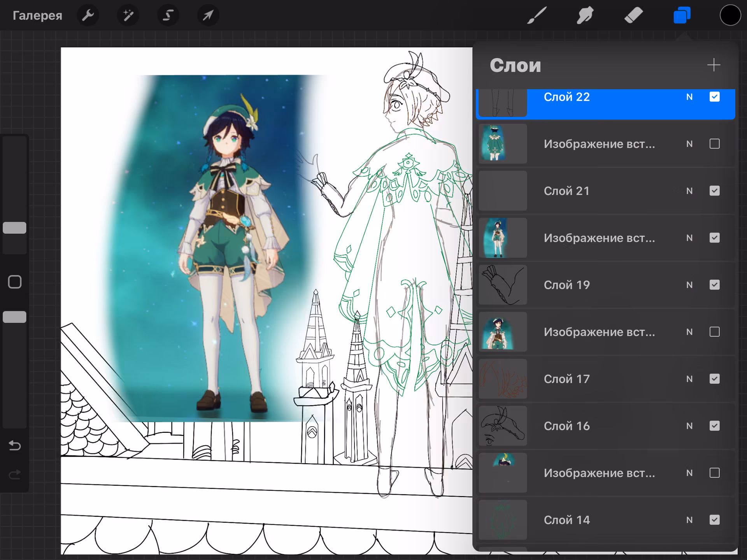747x560 pixels.
Task: Select 'Изображение вст...' name below Слой 21
Action: pyautogui.click(x=600, y=238)
